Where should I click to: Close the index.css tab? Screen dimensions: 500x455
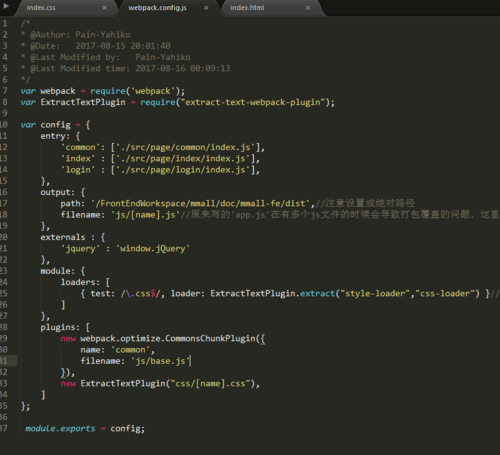pos(104,8)
